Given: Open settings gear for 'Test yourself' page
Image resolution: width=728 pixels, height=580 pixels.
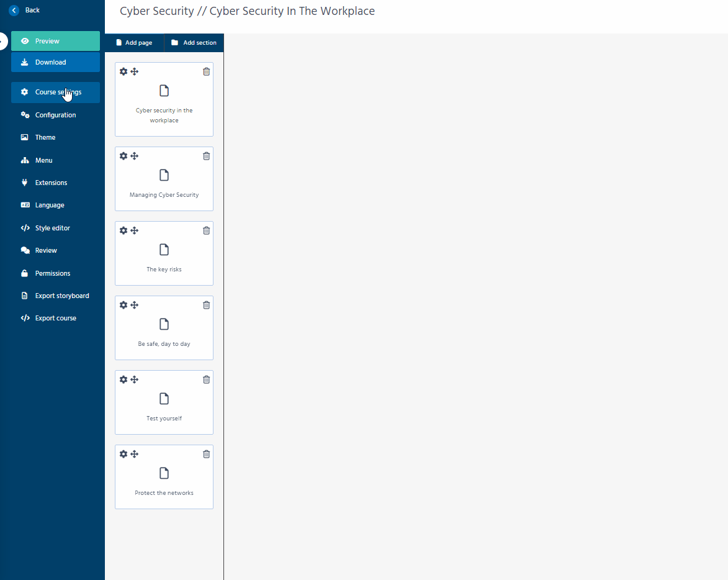Looking at the screenshot, I should coord(124,379).
